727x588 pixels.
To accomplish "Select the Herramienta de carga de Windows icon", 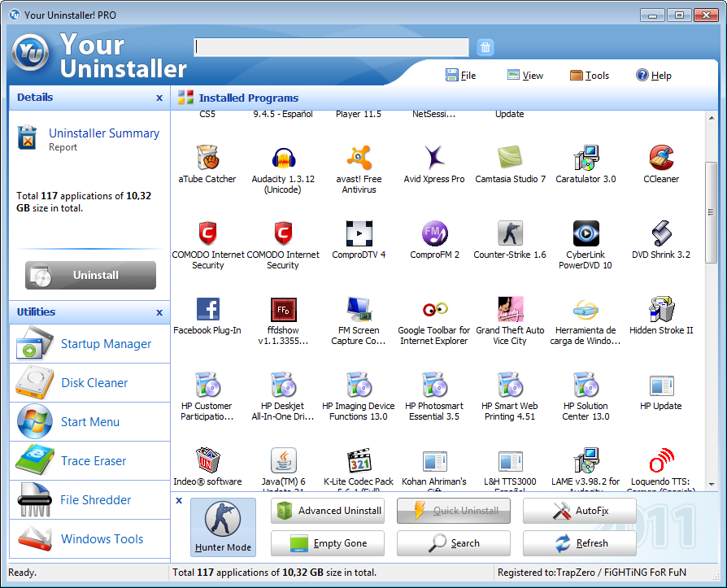I will pyautogui.click(x=586, y=309).
